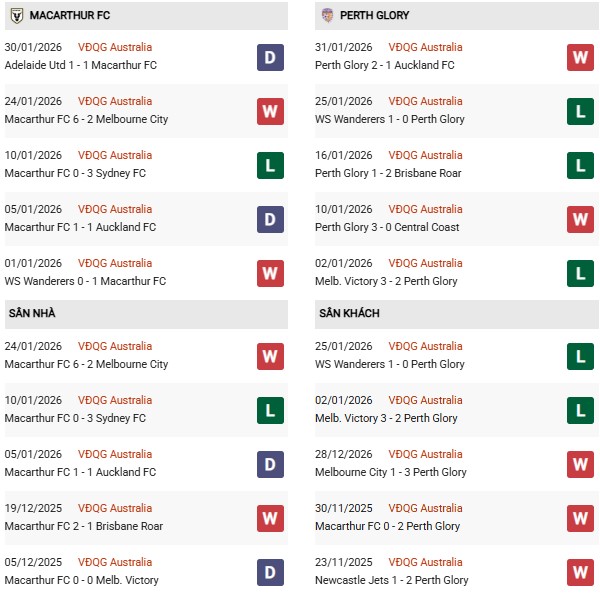Viewport: 600px width, 594px height.
Task: Click the W badge for Newcastle Jets match
Action: point(580,572)
